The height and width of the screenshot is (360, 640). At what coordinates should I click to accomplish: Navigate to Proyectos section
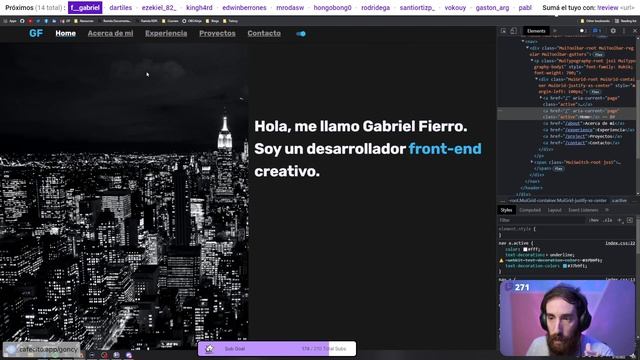click(217, 33)
